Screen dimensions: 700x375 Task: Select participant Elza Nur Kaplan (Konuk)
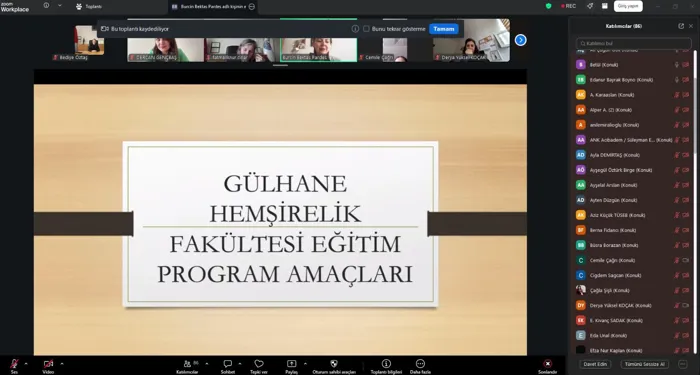[633, 350]
